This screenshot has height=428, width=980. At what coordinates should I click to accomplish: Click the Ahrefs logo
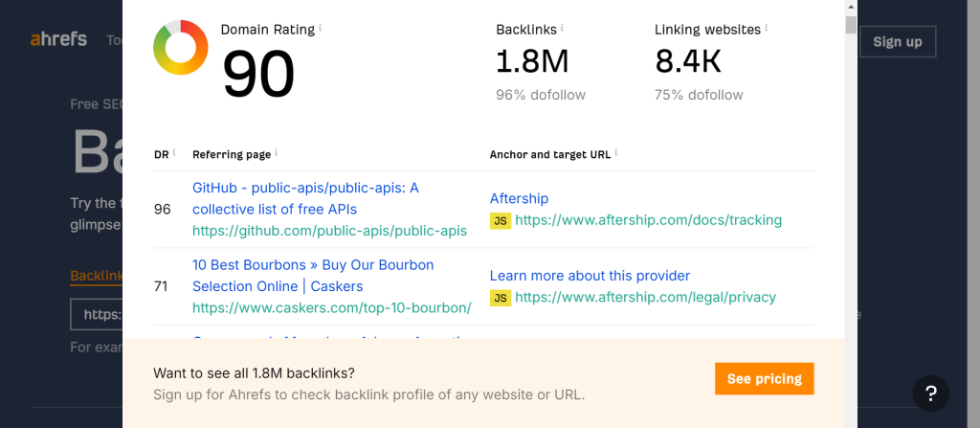(x=58, y=39)
